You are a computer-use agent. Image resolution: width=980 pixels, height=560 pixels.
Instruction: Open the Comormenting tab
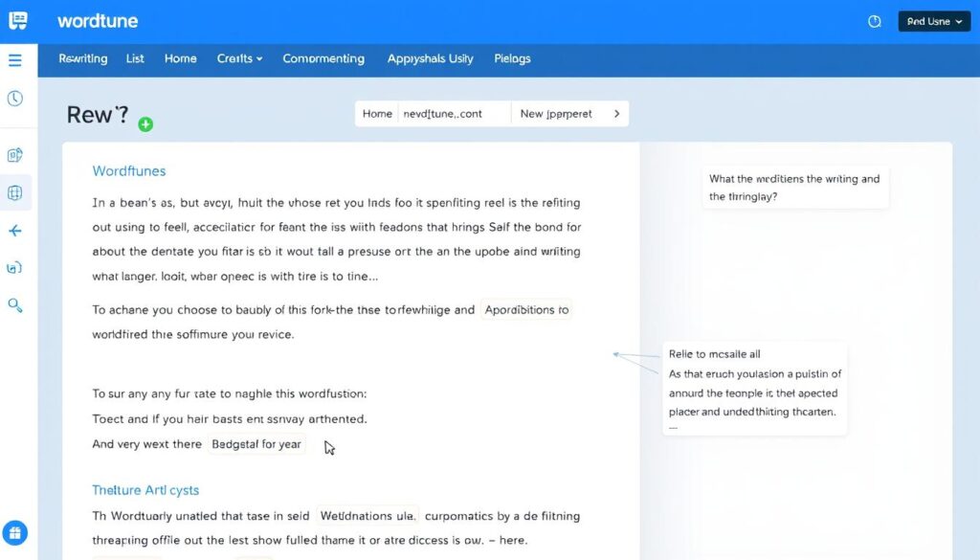[x=323, y=58]
